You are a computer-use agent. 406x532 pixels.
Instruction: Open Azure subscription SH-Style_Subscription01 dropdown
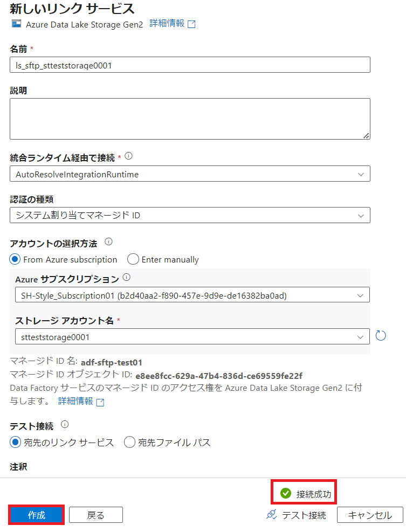click(192, 295)
